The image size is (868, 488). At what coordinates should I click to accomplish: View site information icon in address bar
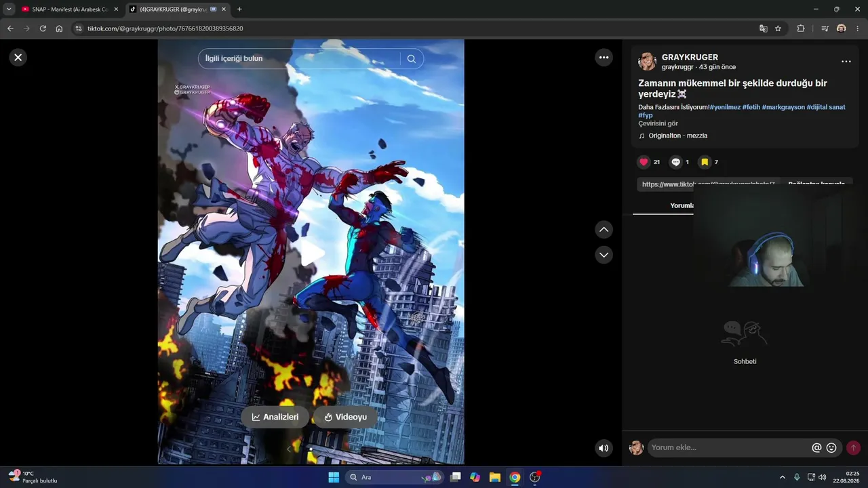point(78,28)
